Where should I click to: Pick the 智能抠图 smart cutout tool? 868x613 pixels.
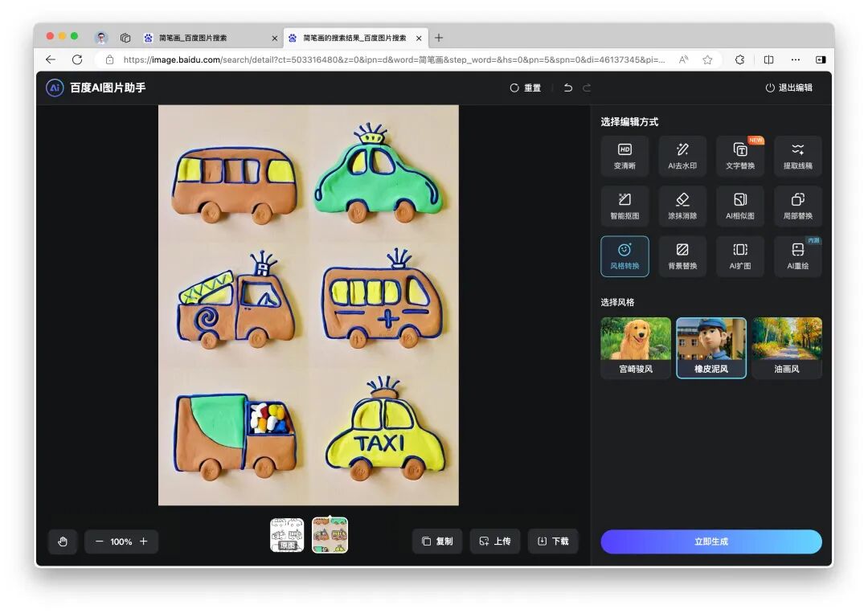pyautogui.click(x=624, y=206)
